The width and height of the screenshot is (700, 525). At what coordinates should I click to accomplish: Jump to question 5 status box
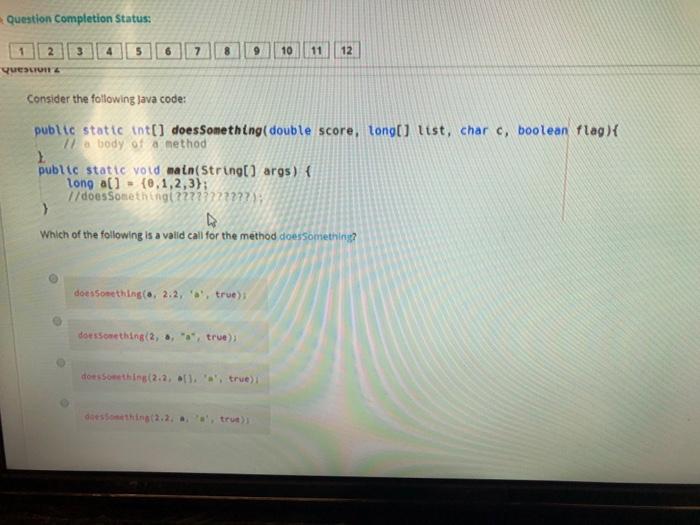click(138, 51)
